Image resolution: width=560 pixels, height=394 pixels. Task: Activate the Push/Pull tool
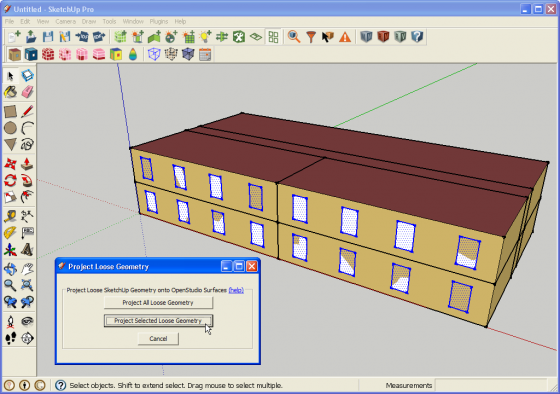[x=27, y=164]
